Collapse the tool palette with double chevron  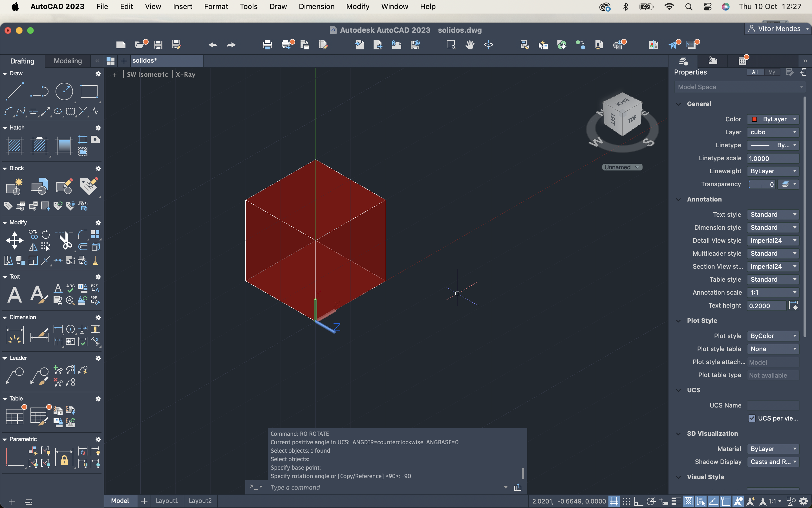tap(97, 61)
